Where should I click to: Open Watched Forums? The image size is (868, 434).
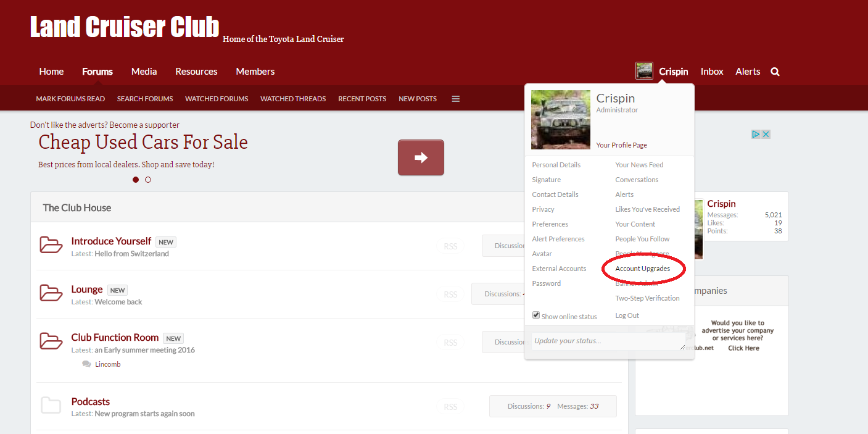coord(217,99)
